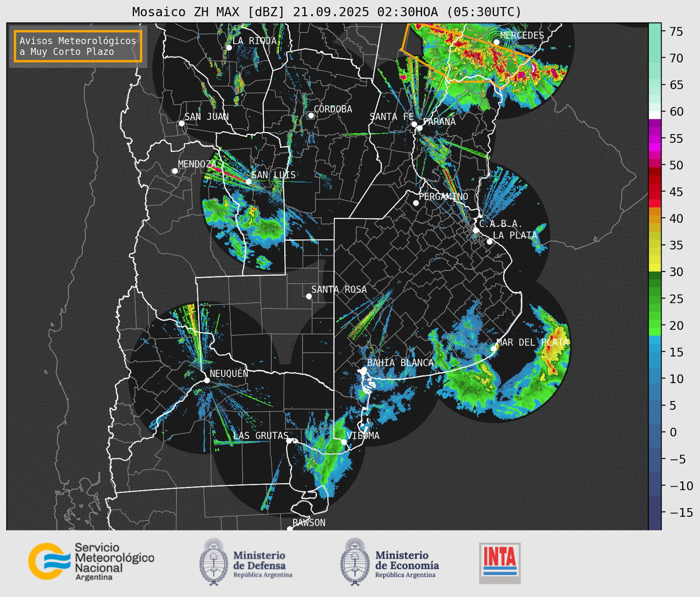Select the La Plata city marker dot
Screen dimensions: 700x597
pos(490,242)
